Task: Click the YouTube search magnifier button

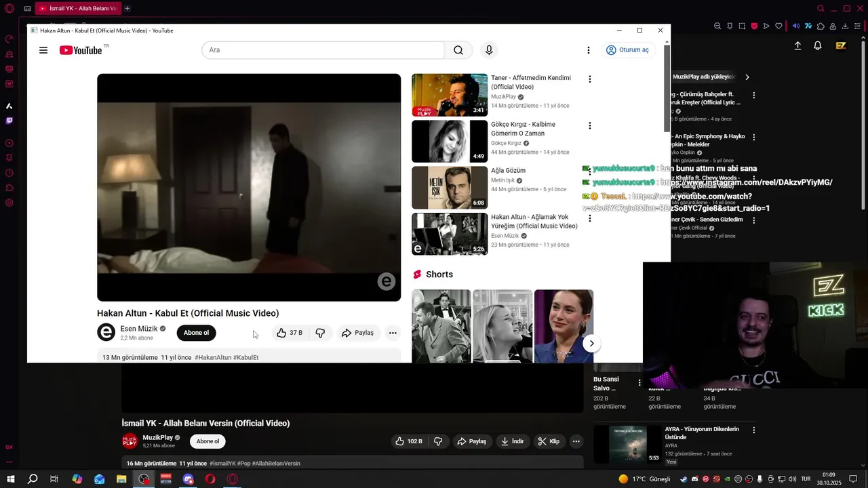Action: click(458, 50)
